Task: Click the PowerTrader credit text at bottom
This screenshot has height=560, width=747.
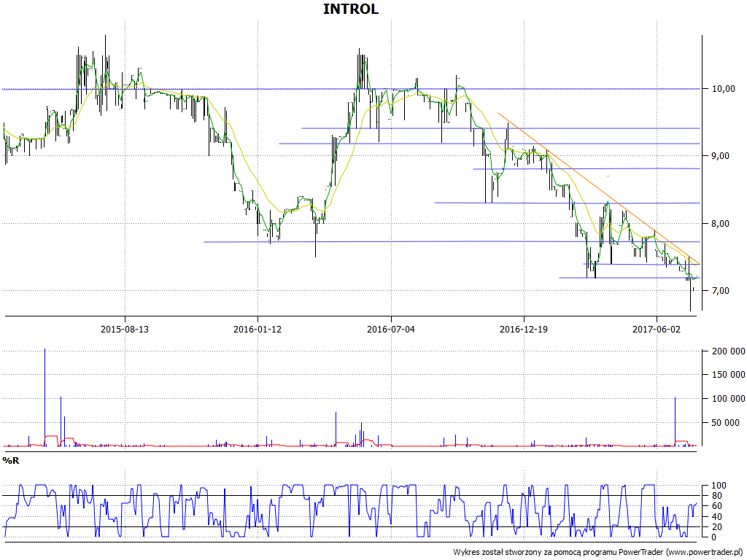Action: pos(598,553)
